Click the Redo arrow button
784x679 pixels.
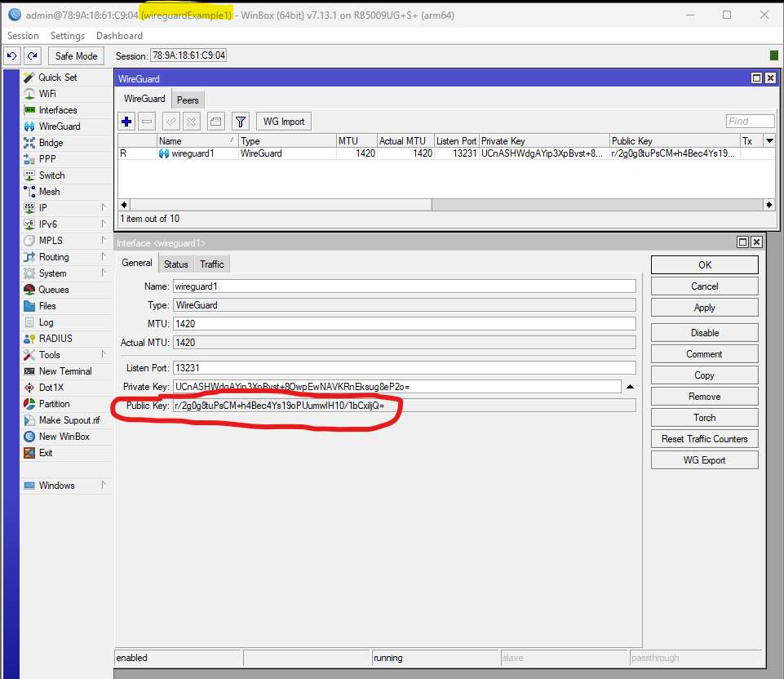(33, 56)
